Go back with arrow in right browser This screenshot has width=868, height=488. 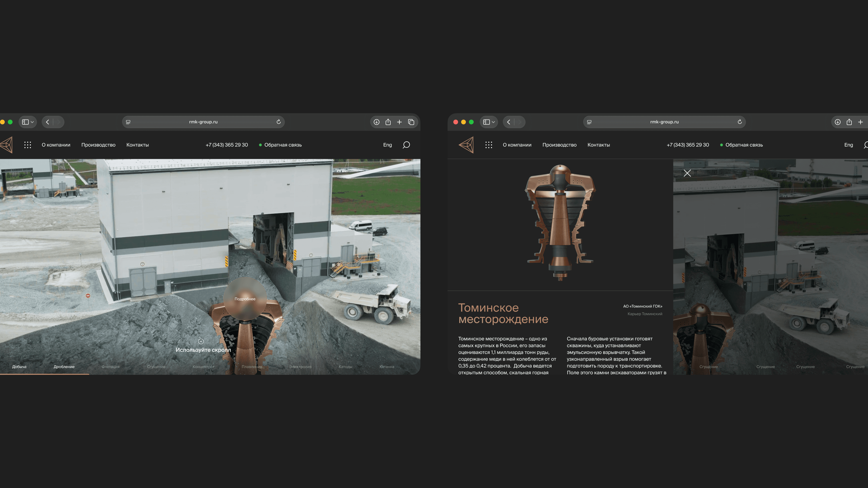click(x=508, y=122)
